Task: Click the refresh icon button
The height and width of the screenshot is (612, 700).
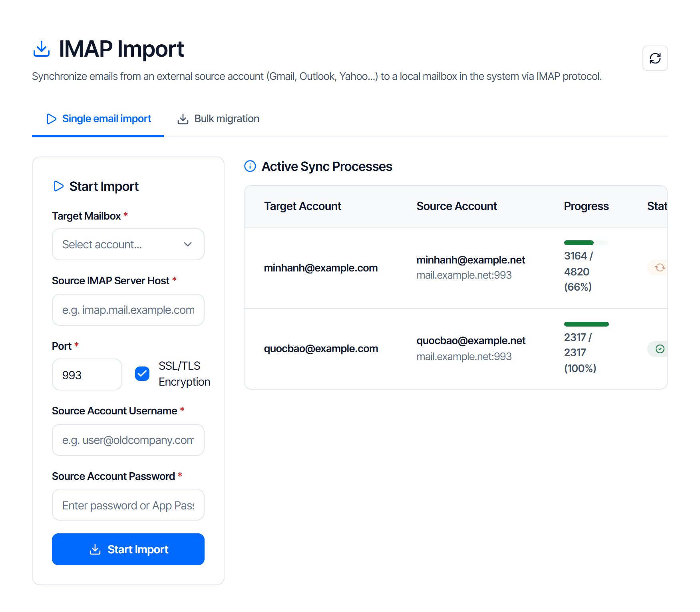Action: point(655,58)
